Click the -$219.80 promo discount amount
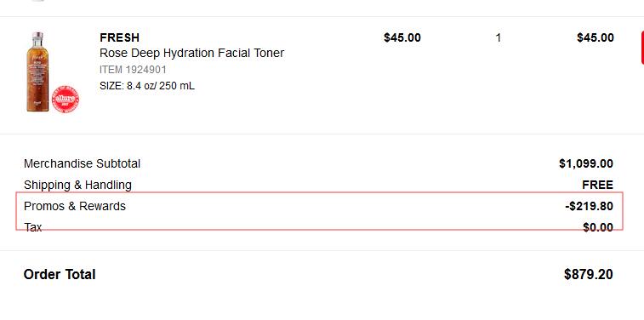 [590, 206]
